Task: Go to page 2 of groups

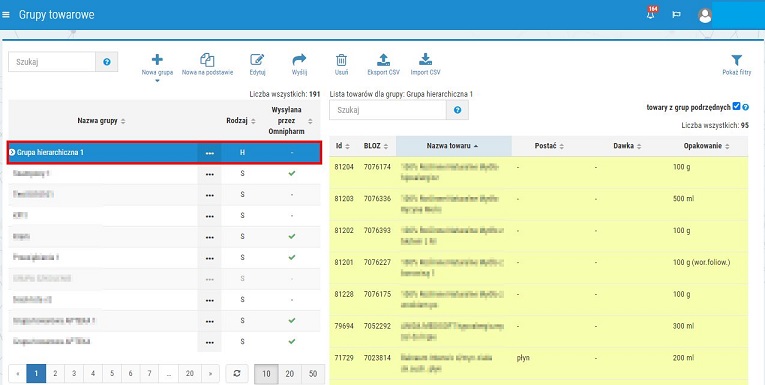Action: tap(55, 374)
